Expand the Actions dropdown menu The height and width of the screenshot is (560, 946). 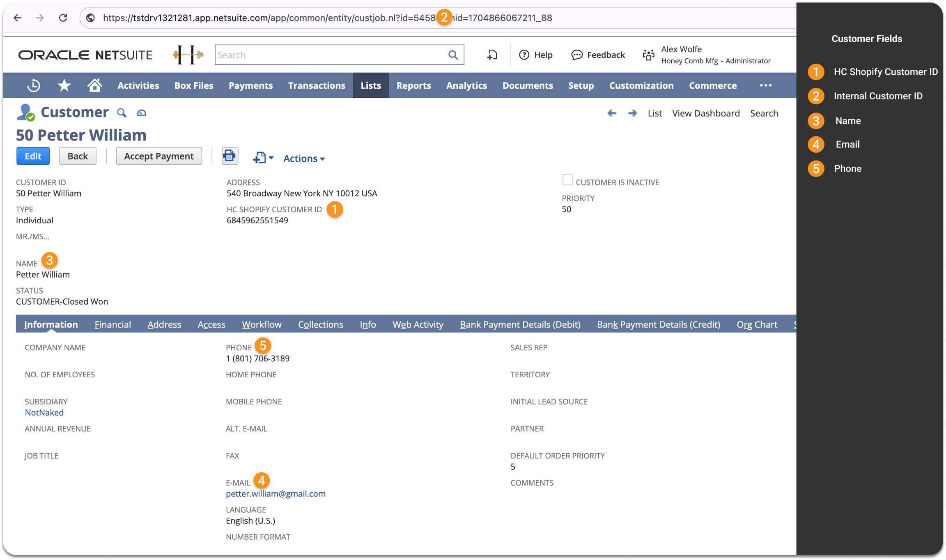tap(304, 158)
